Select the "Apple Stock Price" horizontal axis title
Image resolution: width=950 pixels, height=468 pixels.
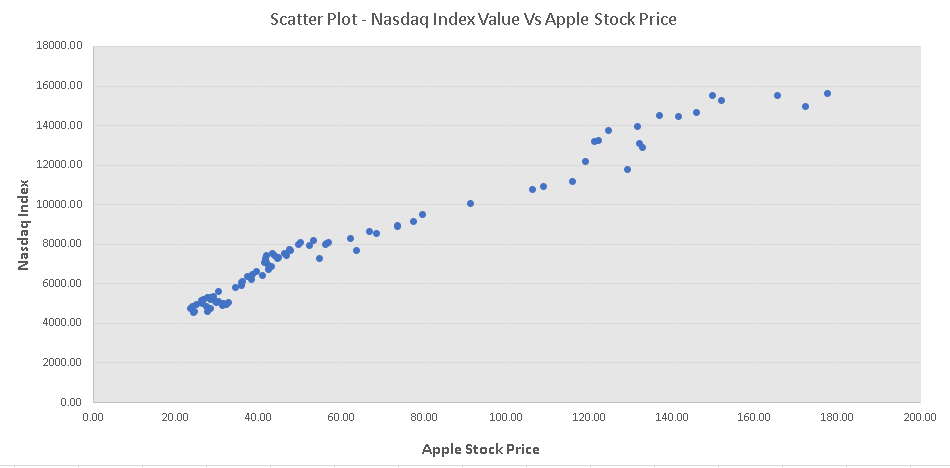coord(481,449)
